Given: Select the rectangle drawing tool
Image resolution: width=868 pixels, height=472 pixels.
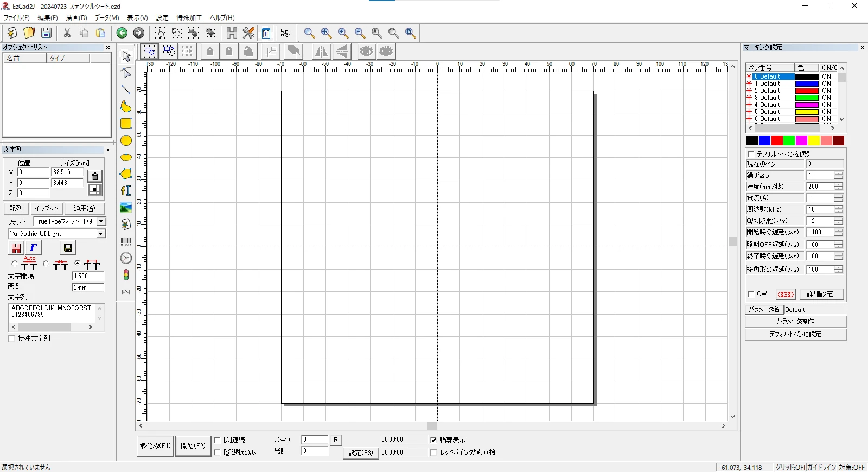Looking at the screenshot, I should (126, 124).
